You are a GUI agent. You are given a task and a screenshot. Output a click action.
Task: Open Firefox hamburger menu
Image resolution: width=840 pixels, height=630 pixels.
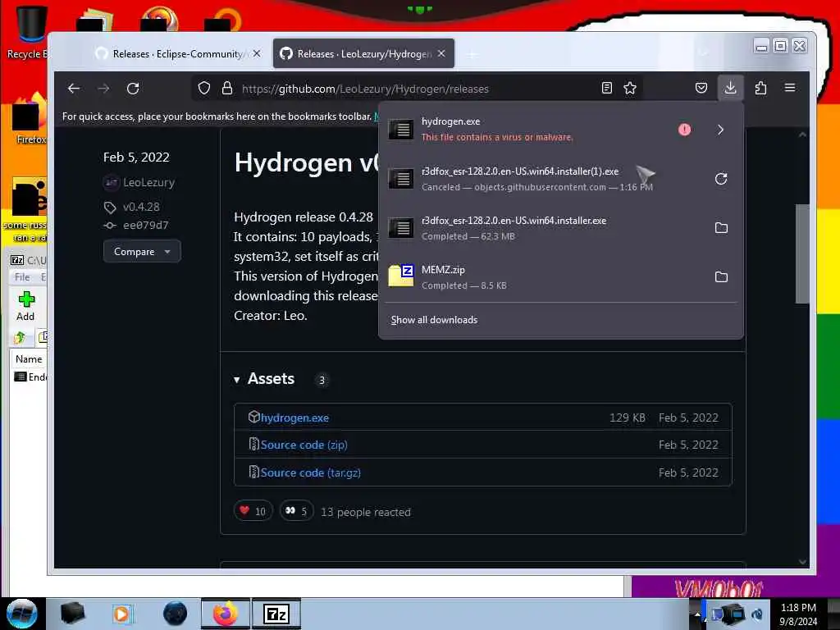pyautogui.click(x=790, y=88)
